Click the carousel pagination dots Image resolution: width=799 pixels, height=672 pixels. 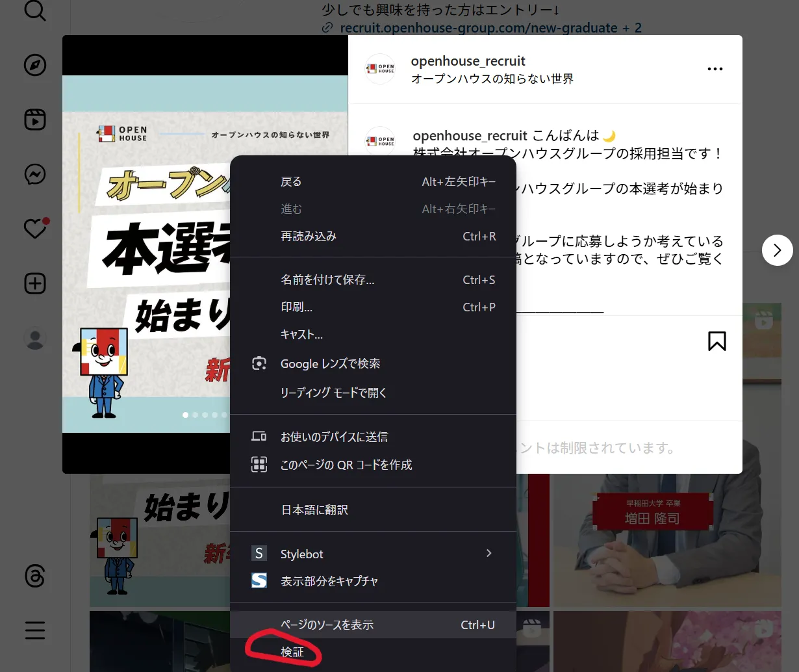tap(205, 415)
